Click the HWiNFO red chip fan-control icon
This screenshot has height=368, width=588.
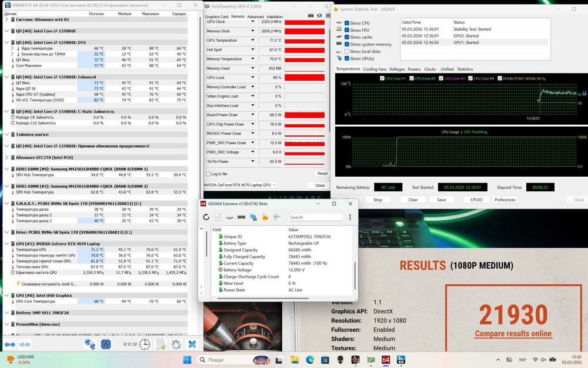coord(106,344)
